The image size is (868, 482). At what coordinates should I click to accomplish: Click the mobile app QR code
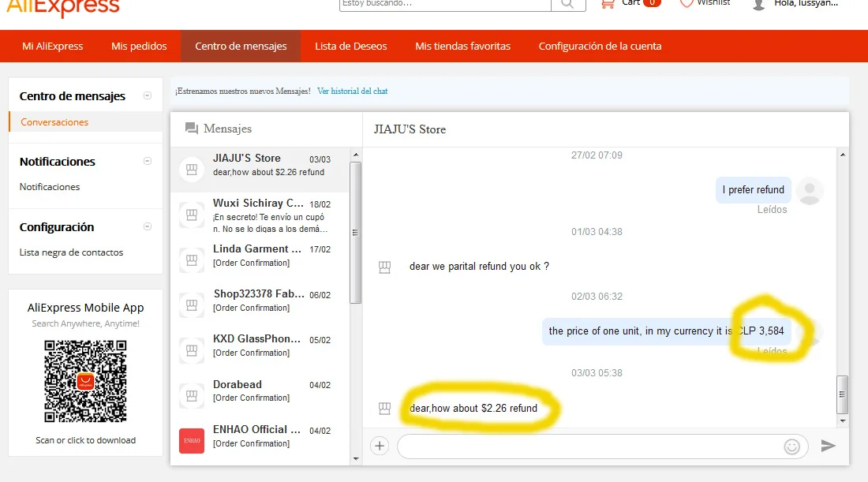[85, 381]
